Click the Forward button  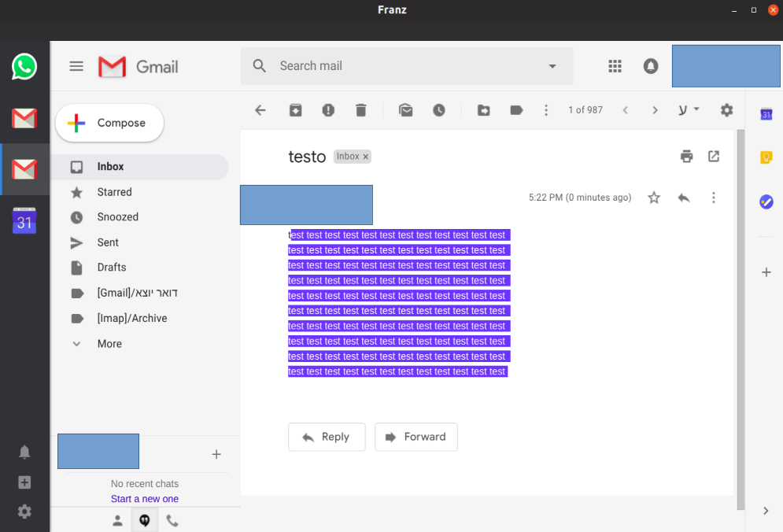pos(416,437)
